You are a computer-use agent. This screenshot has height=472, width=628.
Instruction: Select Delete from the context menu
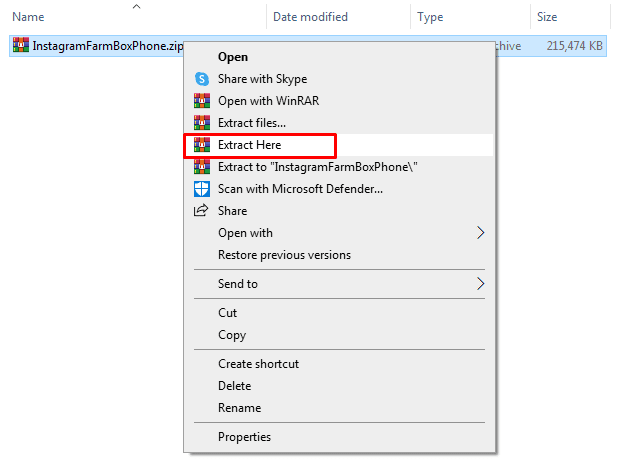pos(236,386)
